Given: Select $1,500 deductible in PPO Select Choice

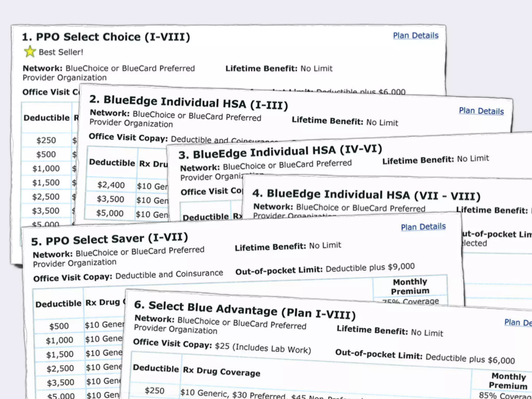Looking at the screenshot, I should [46, 183].
